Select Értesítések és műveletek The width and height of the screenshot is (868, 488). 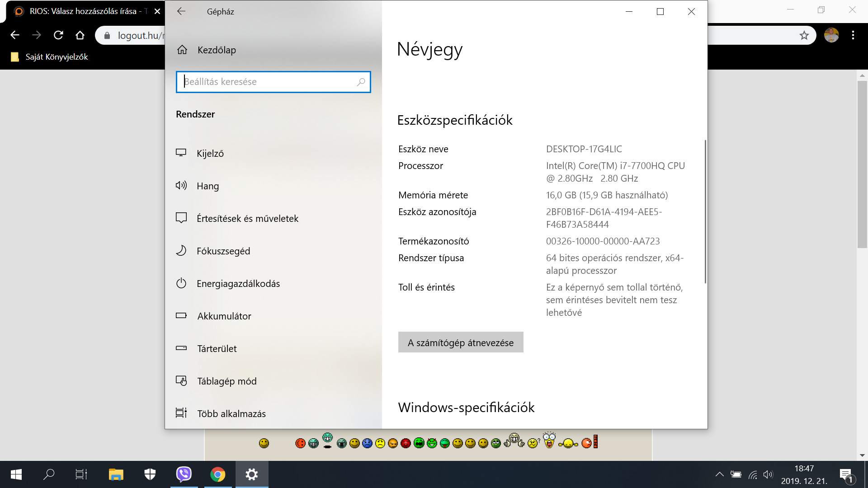tap(247, 219)
